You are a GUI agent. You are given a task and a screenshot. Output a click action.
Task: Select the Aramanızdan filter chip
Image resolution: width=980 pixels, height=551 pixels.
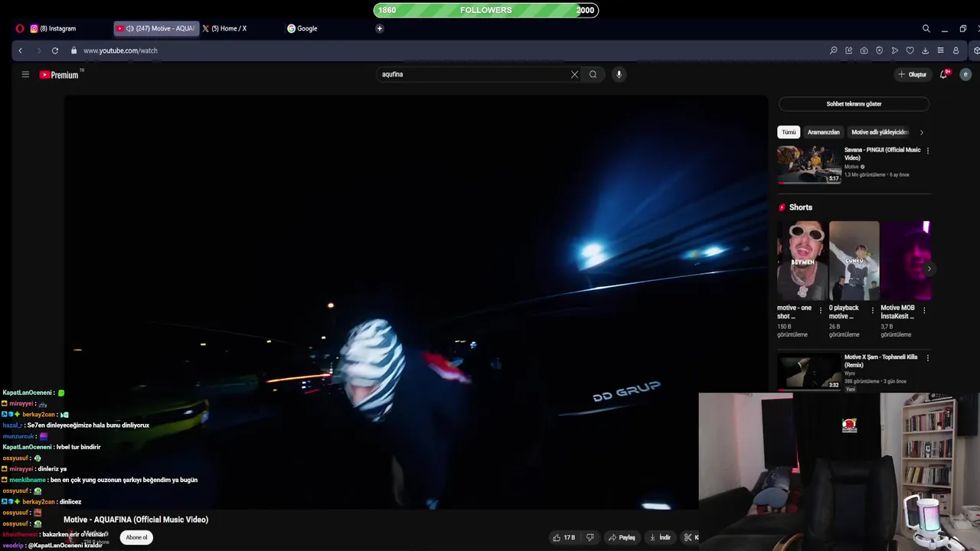tap(824, 132)
